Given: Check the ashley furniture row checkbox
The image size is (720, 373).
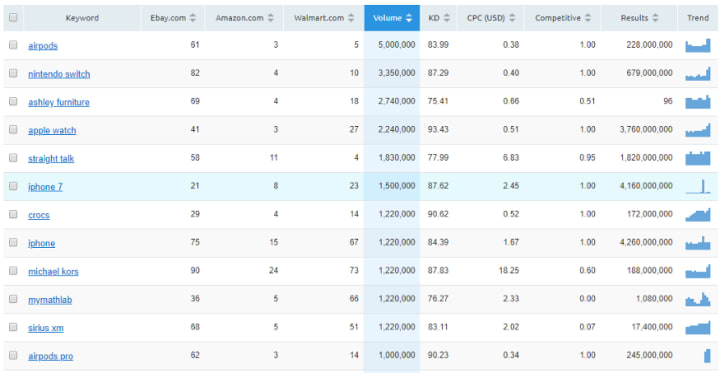Looking at the screenshot, I should (x=13, y=101).
